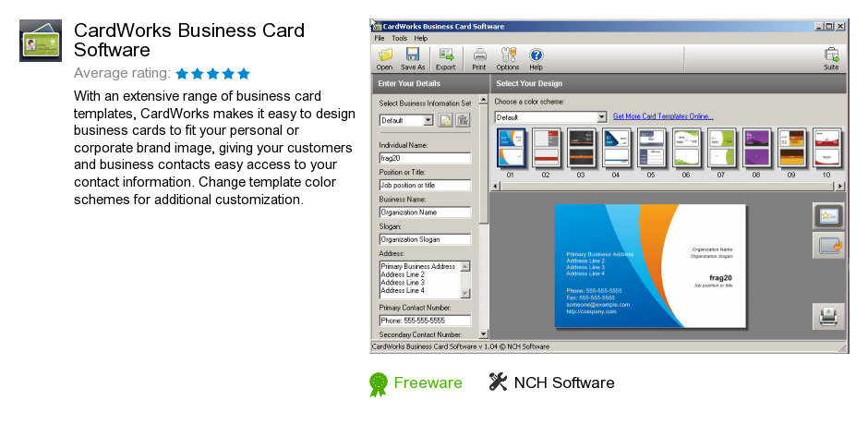
Task: Click the Slogan input field
Action: (x=425, y=239)
